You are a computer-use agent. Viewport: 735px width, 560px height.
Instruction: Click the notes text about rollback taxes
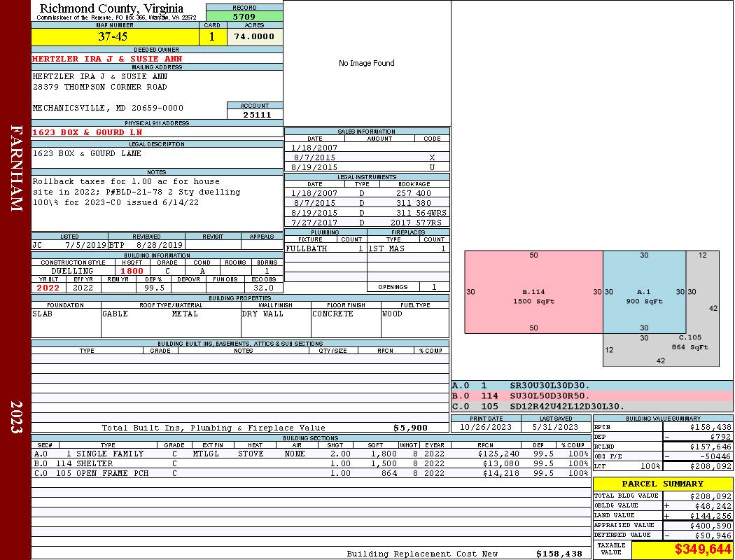(x=136, y=192)
